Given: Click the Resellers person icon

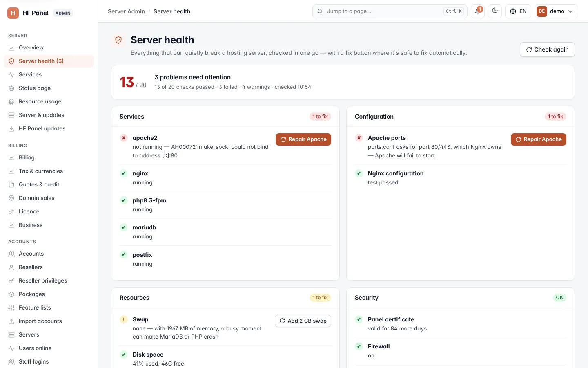Looking at the screenshot, I should [11, 267].
